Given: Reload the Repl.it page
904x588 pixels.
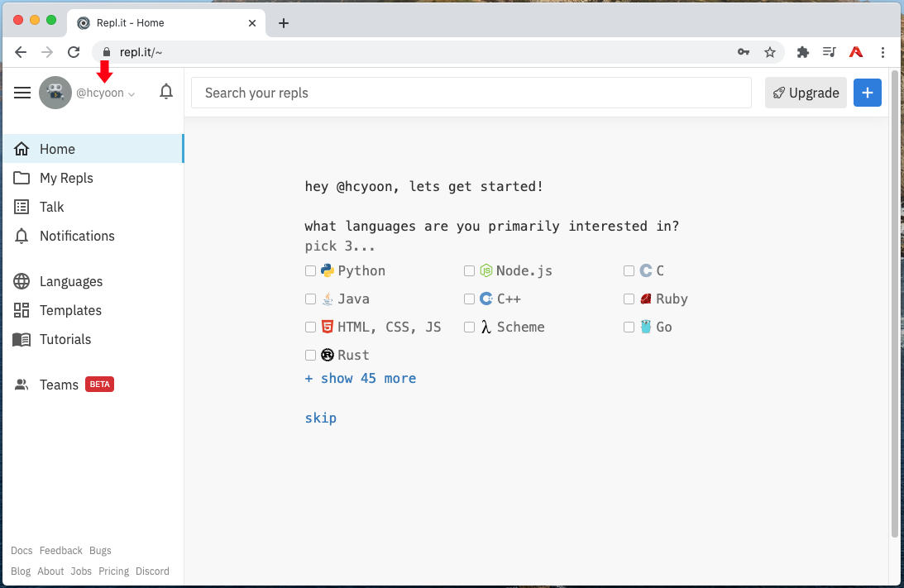Looking at the screenshot, I should click(74, 52).
